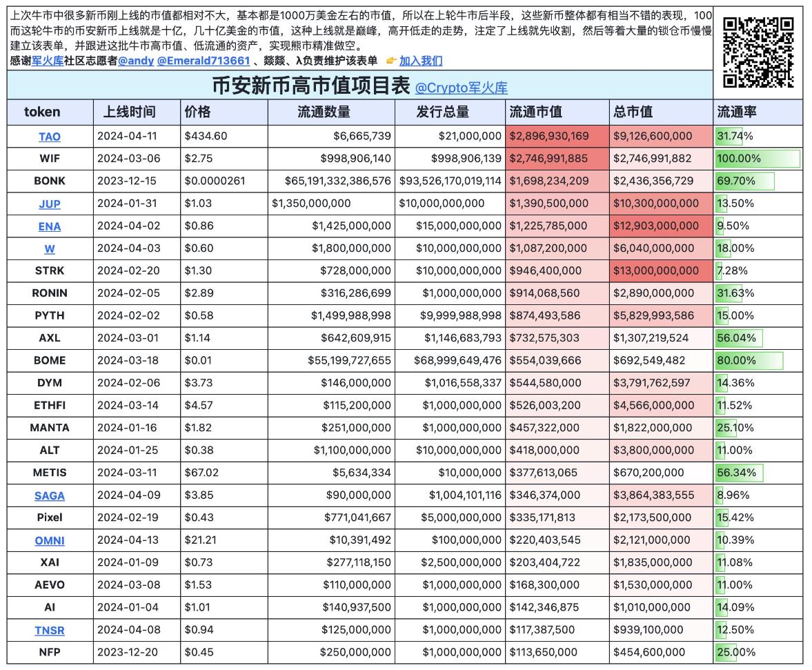Select the 币安新币高市值项目表 title
The width and height of the screenshot is (812, 670).
(311, 86)
